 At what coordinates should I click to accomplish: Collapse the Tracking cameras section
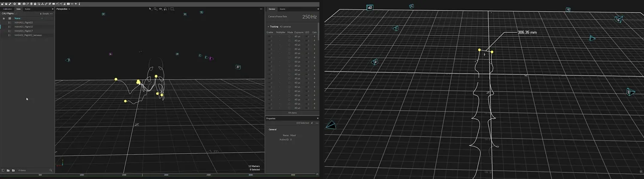(269, 27)
